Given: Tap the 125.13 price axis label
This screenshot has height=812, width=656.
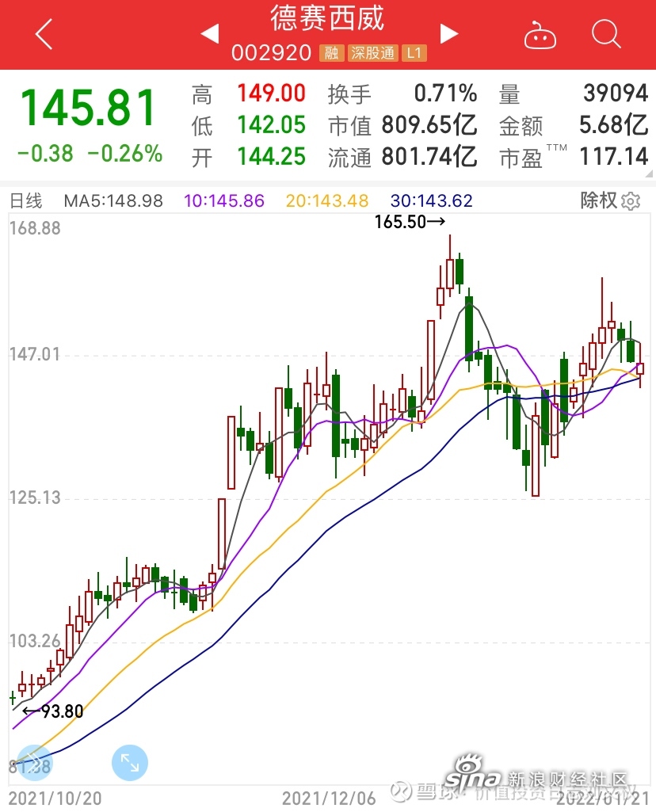Looking at the screenshot, I should [x=35, y=497].
